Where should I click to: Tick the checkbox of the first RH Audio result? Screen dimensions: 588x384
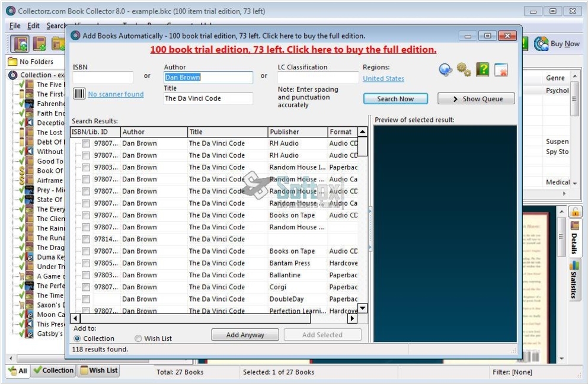(86, 143)
